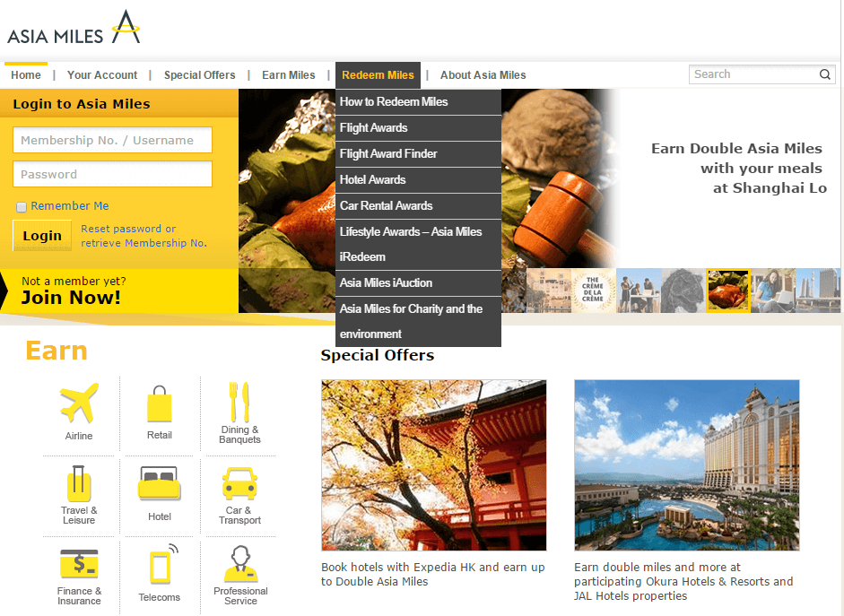This screenshot has height=616, width=844.
Task: Select the Car & Transport icon
Action: [239, 483]
